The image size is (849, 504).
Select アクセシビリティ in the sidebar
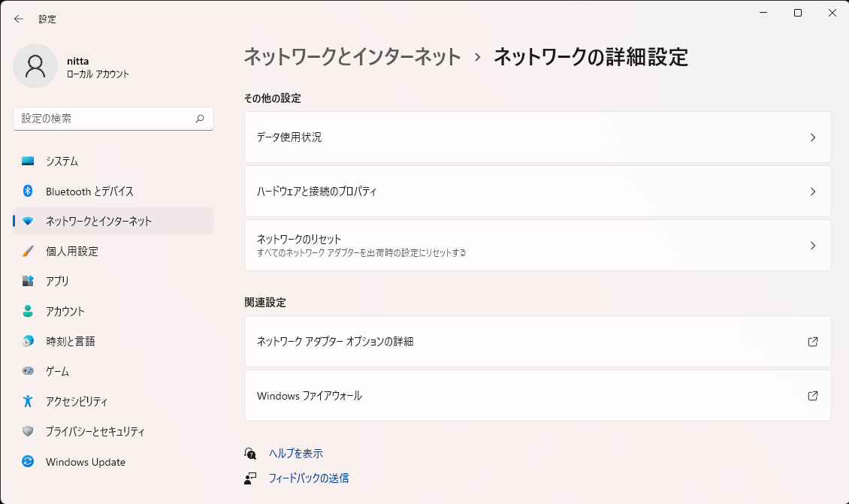pos(77,401)
